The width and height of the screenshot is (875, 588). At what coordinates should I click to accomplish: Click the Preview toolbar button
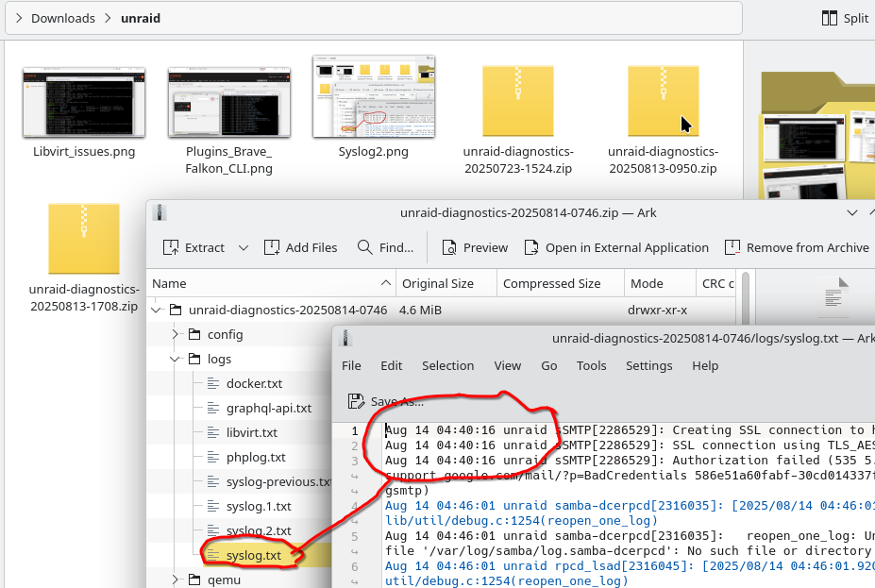pos(475,247)
